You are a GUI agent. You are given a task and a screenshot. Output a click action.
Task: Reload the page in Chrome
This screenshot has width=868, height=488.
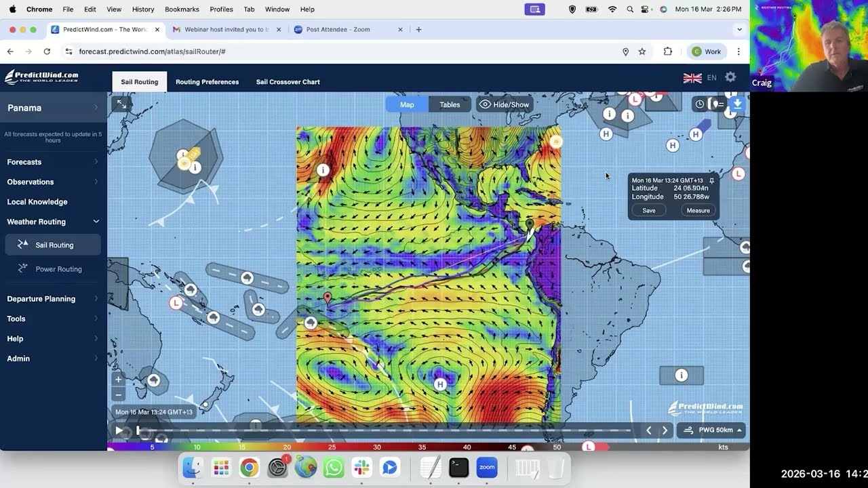[x=47, y=52]
